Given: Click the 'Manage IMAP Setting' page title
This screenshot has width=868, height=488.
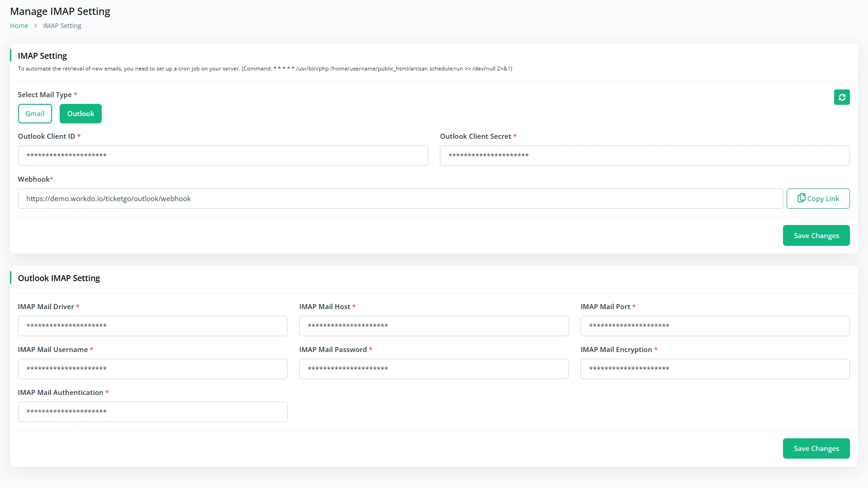Looking at the screenshot, I should pos(60,11).
